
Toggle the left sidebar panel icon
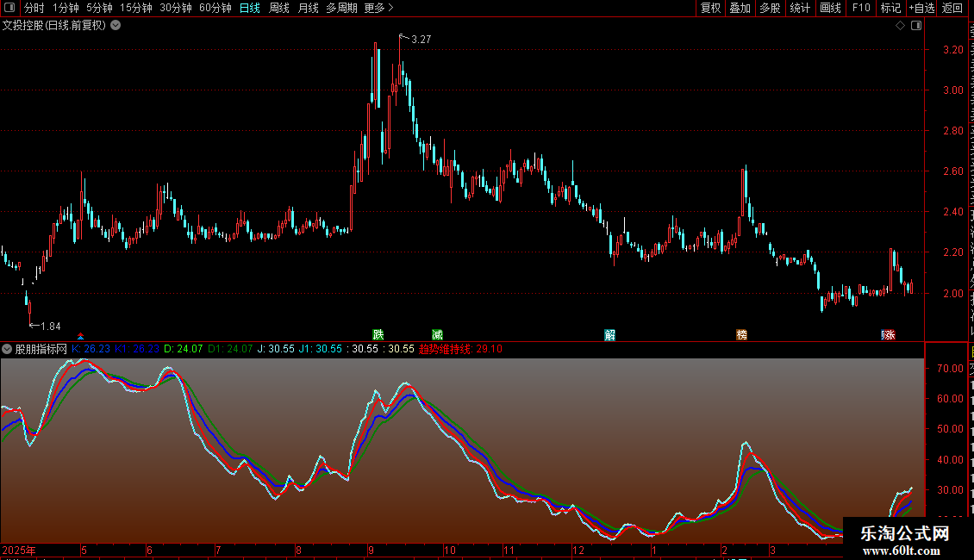coord(9,8)
